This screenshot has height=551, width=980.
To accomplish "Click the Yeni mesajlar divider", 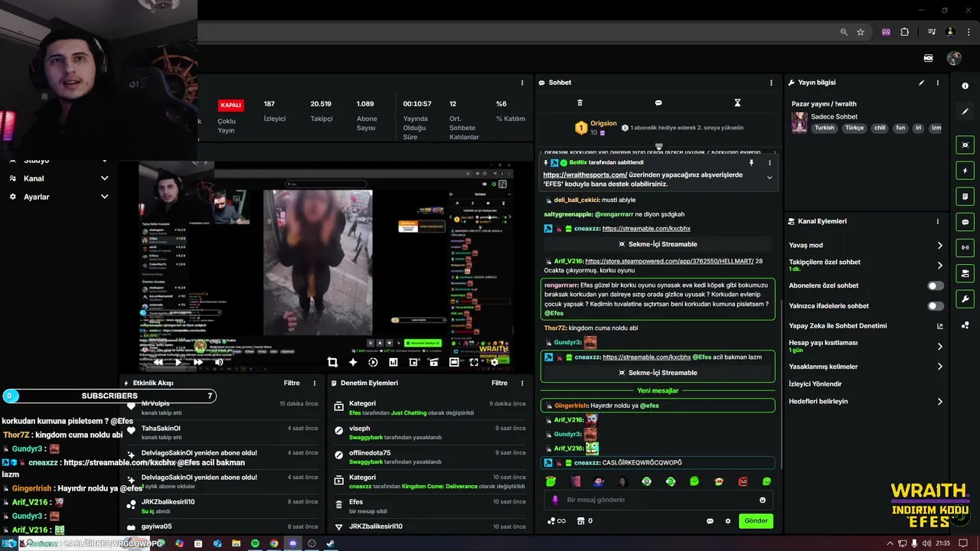I will 658,390.
